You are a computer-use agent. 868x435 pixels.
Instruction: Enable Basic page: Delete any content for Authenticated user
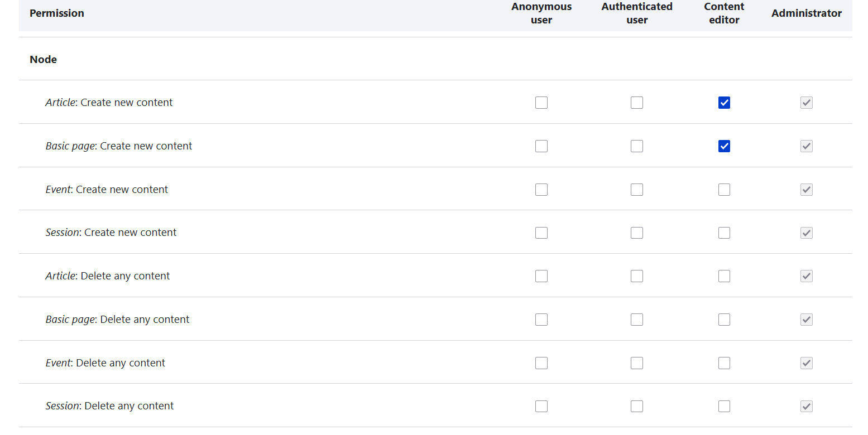pos(636,320)
